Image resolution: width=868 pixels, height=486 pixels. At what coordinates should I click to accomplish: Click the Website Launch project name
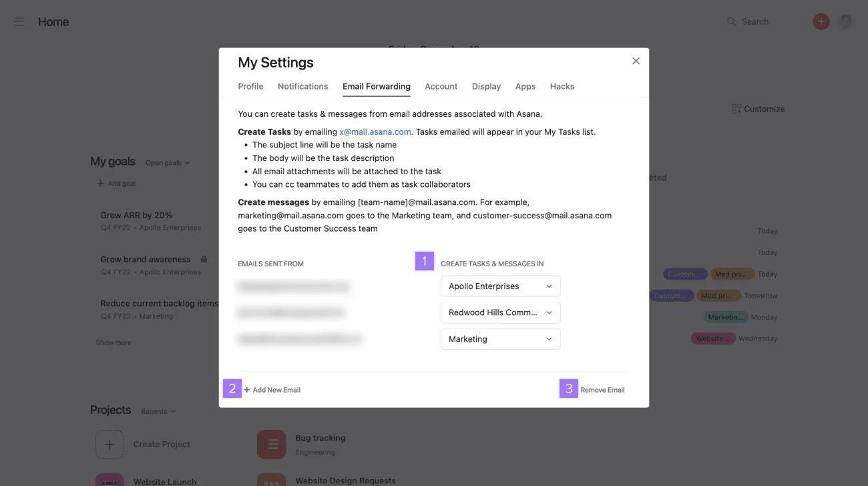click(165, 481)
